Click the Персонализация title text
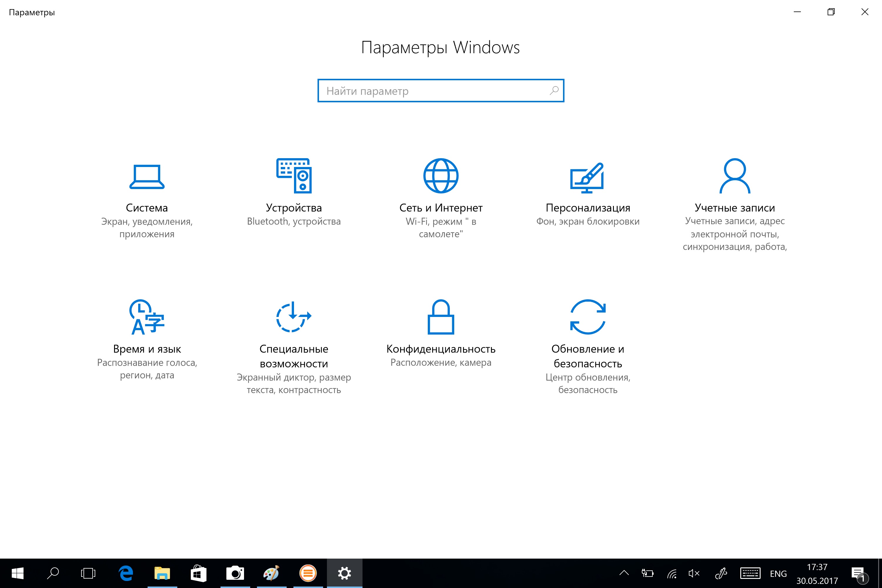Screen dimensions: 882x588 tap(588, 208)
